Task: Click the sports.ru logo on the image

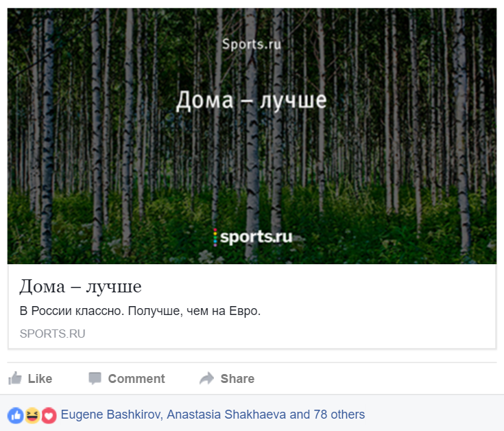Action: point(253,237)
